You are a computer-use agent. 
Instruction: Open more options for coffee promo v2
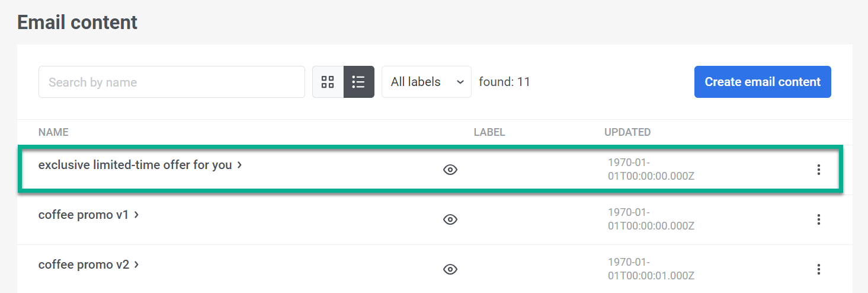point(818,270)
